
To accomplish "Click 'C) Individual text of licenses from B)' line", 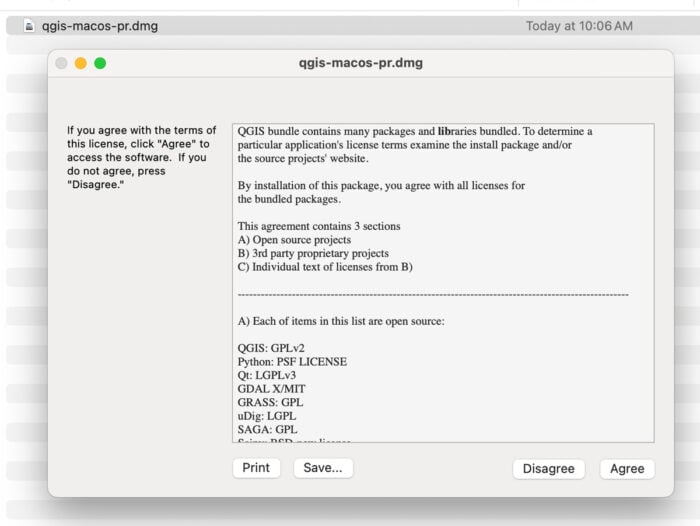I will click(325, 267).
